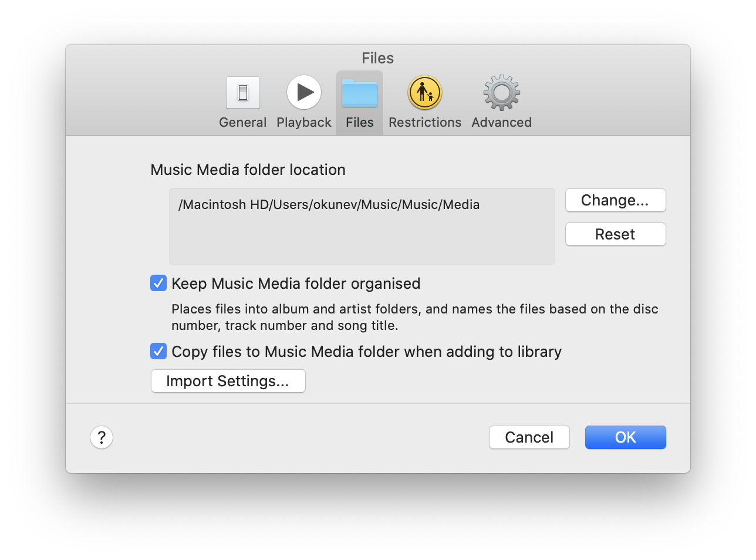Reset the media folder location

pyautogui.click(x=615, y=234)
